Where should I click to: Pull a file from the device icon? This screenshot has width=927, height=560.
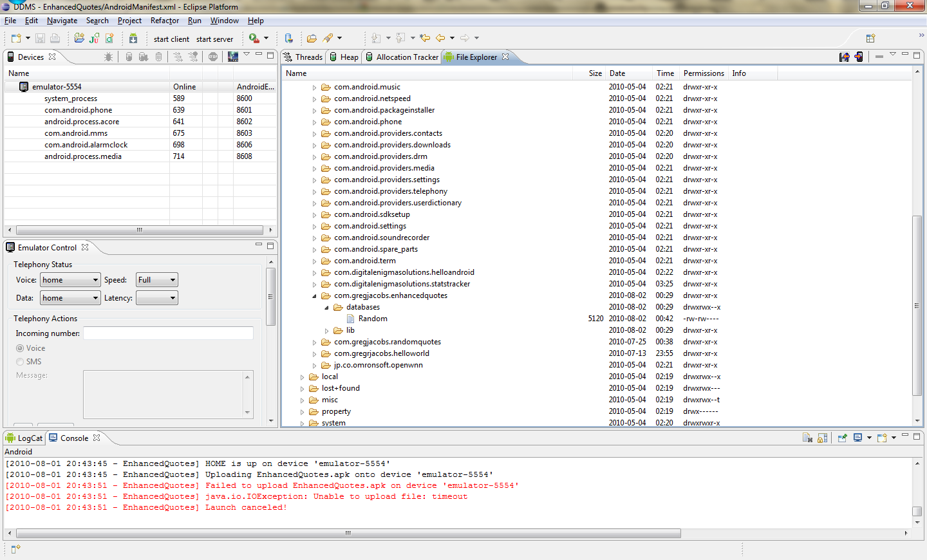tap(845, 57)
